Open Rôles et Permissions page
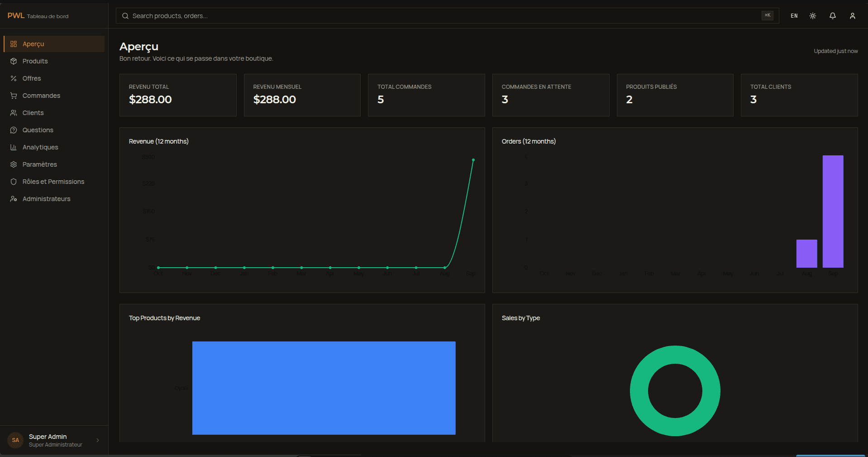This screenshot has height=457, width=868. [x=54, y=182]
